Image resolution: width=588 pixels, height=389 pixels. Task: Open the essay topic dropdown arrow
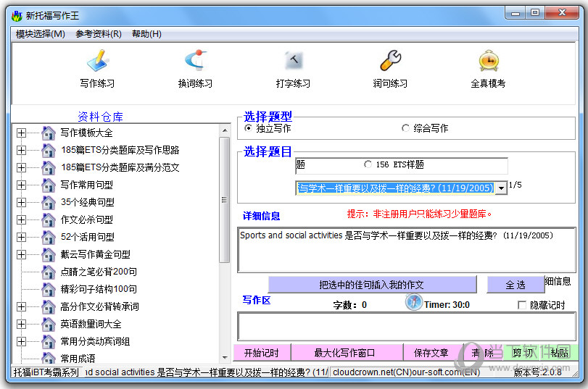pyautogui.click(x=502, y=188)
